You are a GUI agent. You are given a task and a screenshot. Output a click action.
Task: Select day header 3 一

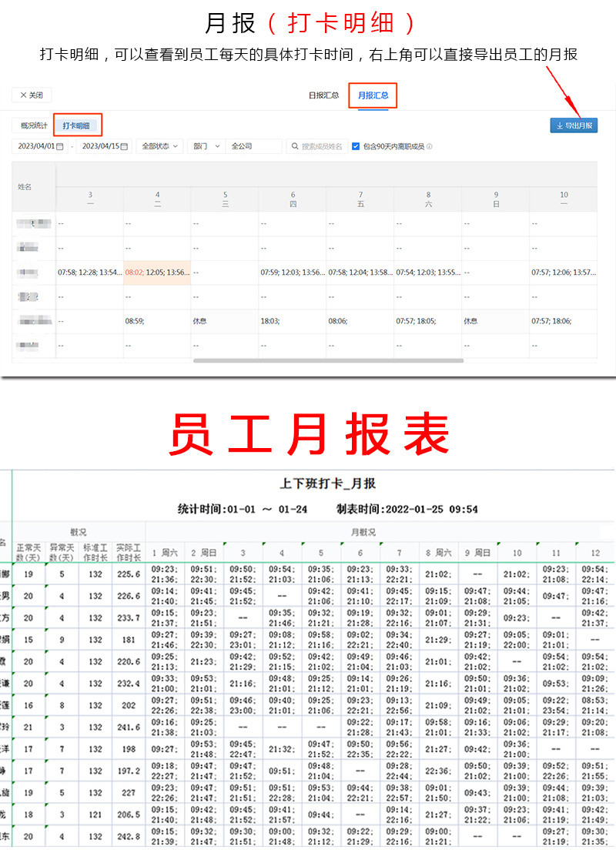coord(90,199)
